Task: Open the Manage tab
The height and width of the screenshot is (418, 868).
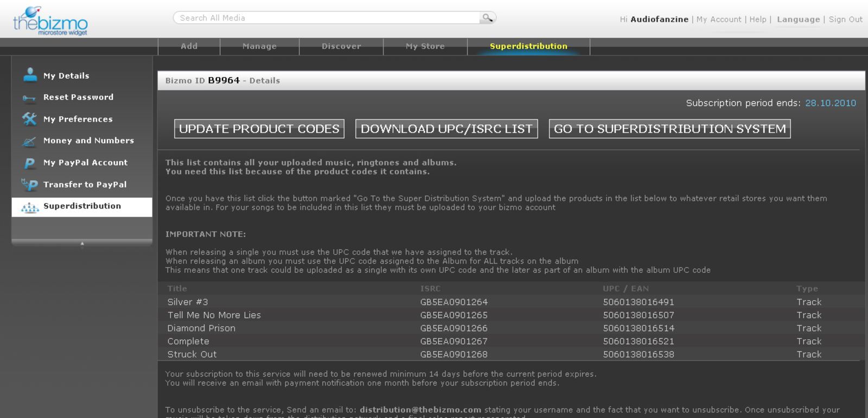Action: coord(259,46)
